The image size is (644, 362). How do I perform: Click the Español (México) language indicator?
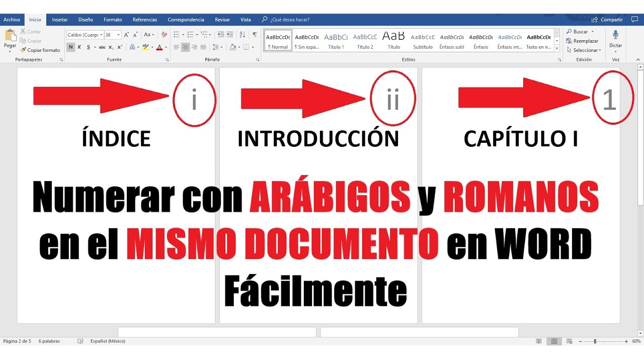108,341
